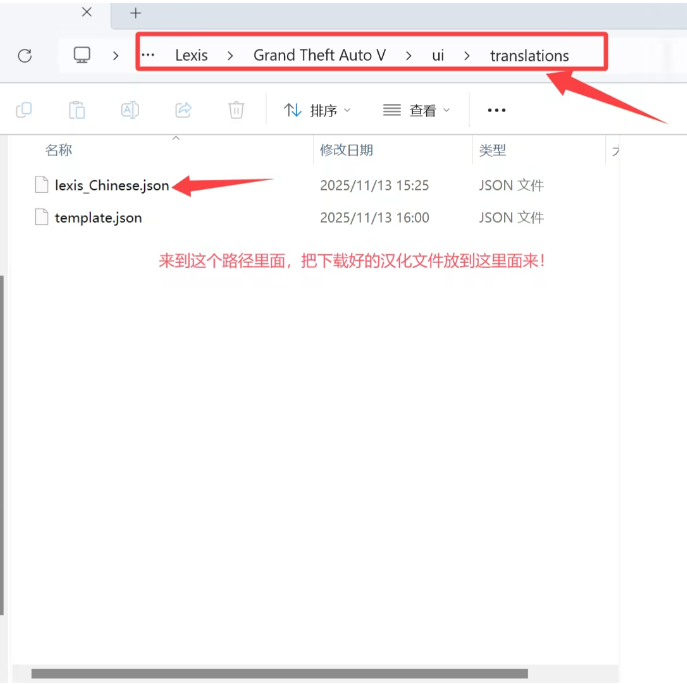Refresh the folder view
687x685 pixels.
coord(25,56)
